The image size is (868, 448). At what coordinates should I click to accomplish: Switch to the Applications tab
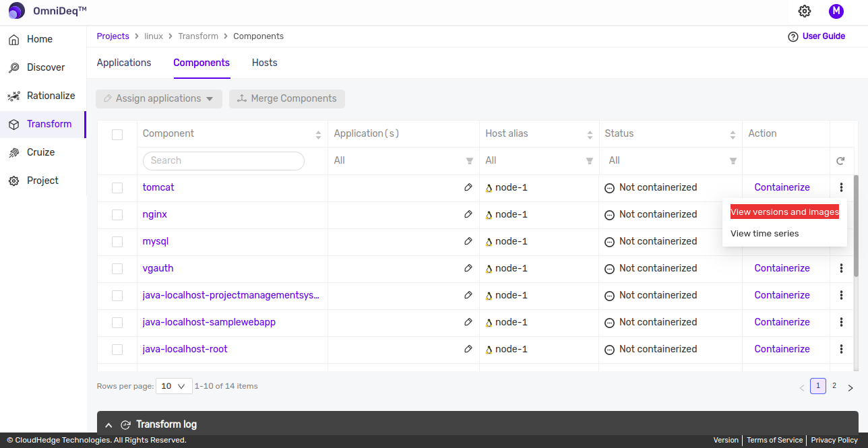124,63
